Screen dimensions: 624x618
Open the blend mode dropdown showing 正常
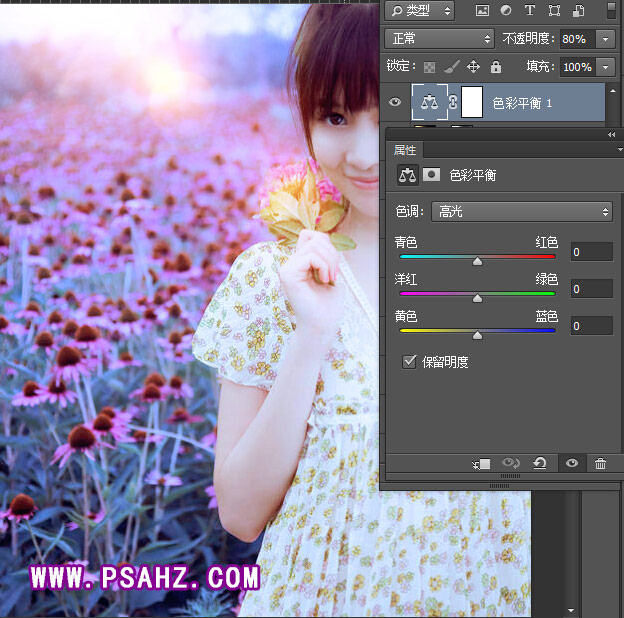(x=439, y=38)
